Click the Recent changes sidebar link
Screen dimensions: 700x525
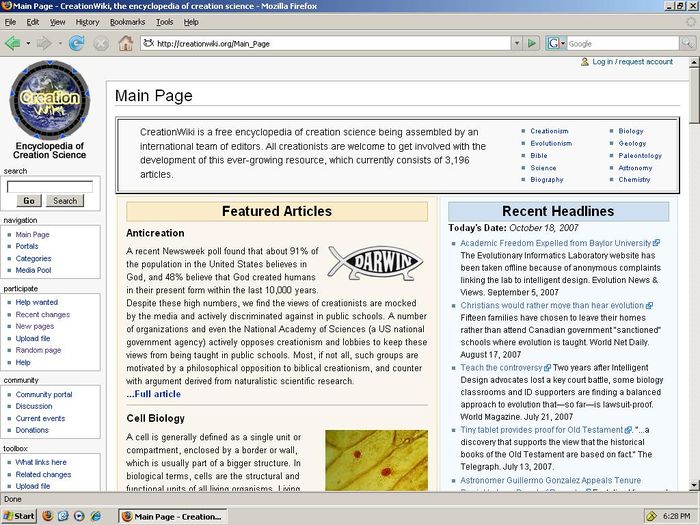(43, 314)
